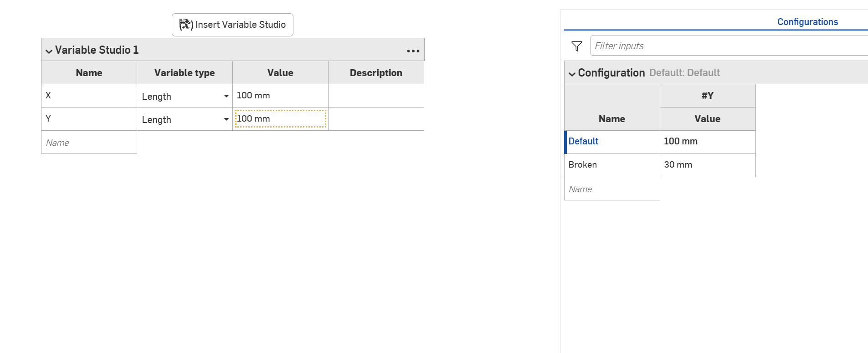Open variable type dropdown for Y

(x=226, y=119)
